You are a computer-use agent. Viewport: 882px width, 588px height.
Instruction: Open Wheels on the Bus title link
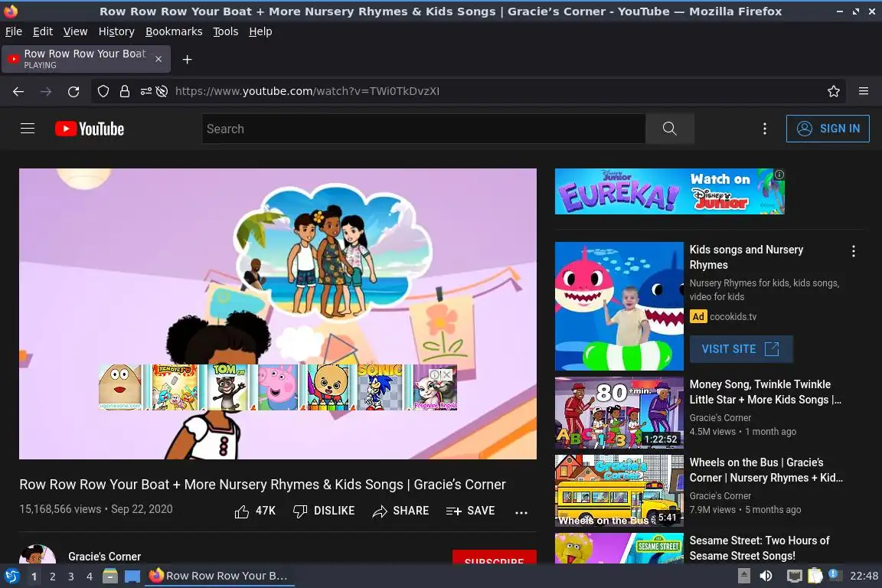pos(766,470)
